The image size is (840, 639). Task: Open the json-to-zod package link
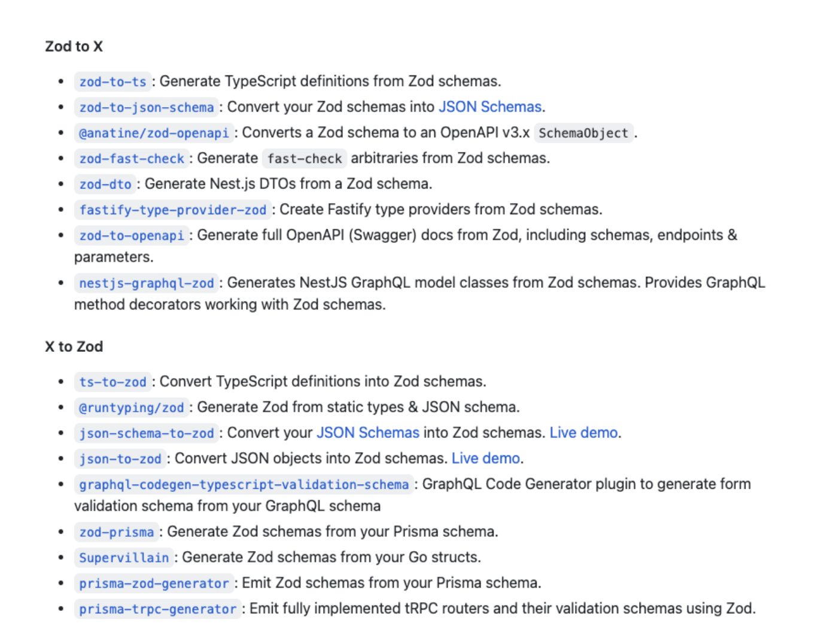coord(120,459)
